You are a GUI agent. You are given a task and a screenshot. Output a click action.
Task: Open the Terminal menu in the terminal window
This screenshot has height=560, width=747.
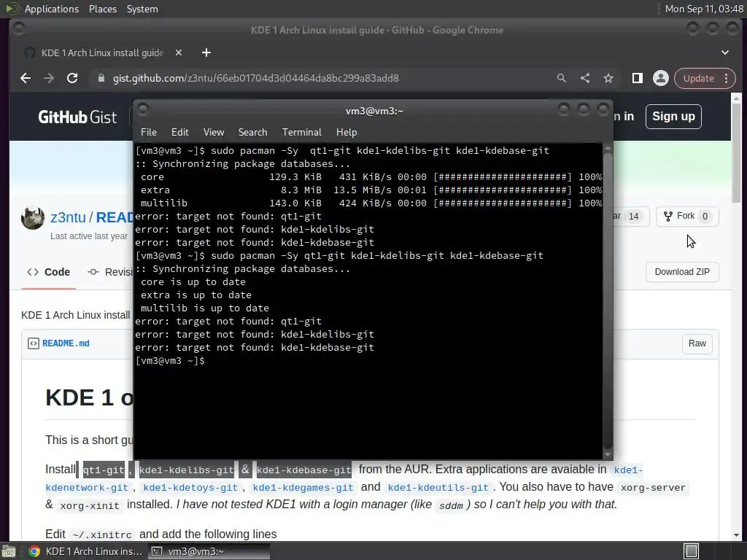301,133
